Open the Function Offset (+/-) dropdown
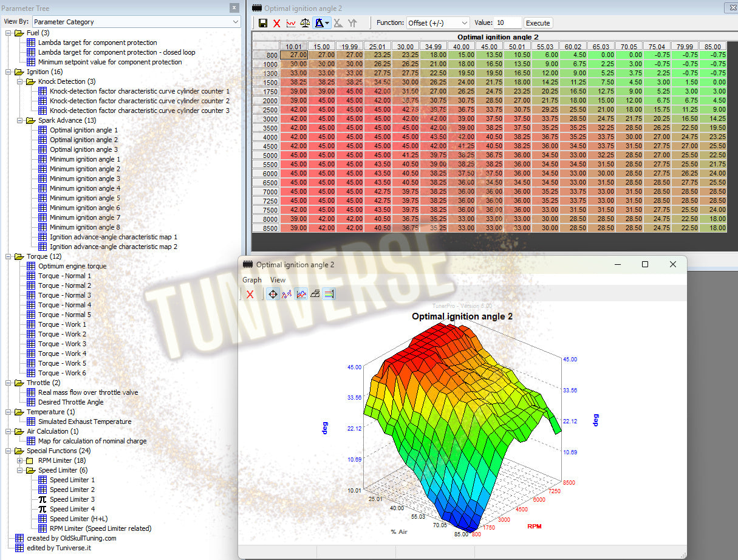The width and height of the screenshot is (738, 560). click(438, 23)
